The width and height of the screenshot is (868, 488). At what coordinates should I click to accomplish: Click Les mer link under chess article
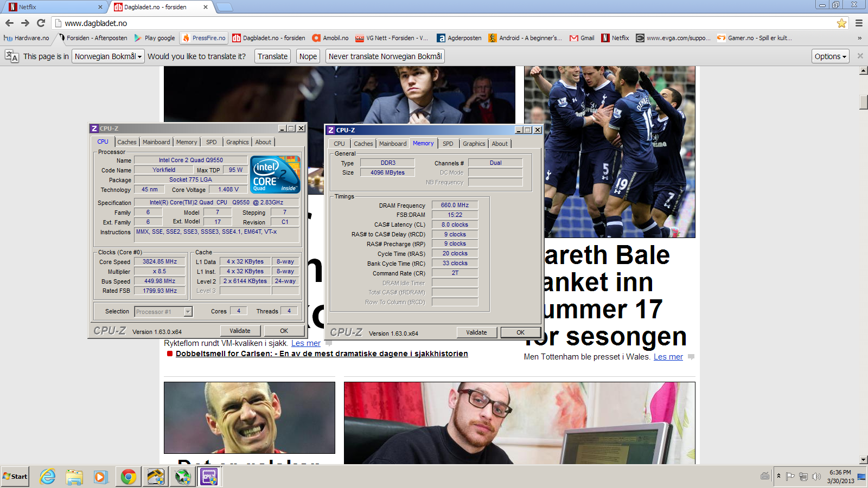306,343
